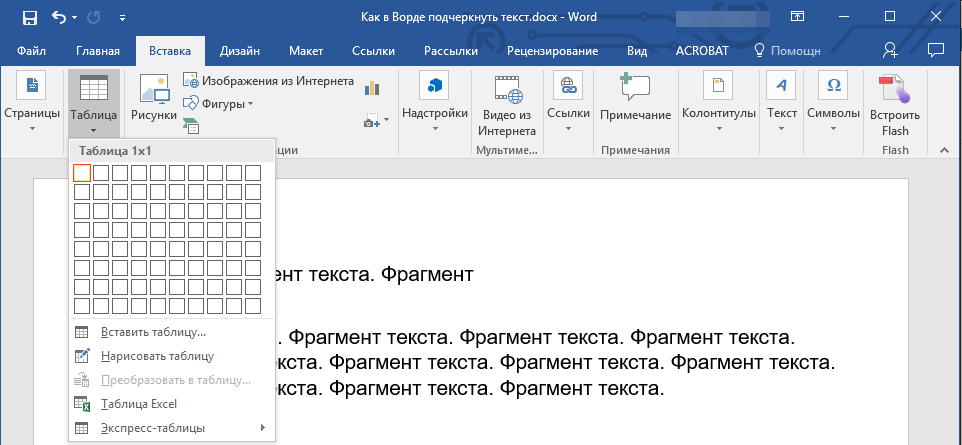Click the share person icon
This screenshot has height=445, width=962.
click(x=890, y=50)
